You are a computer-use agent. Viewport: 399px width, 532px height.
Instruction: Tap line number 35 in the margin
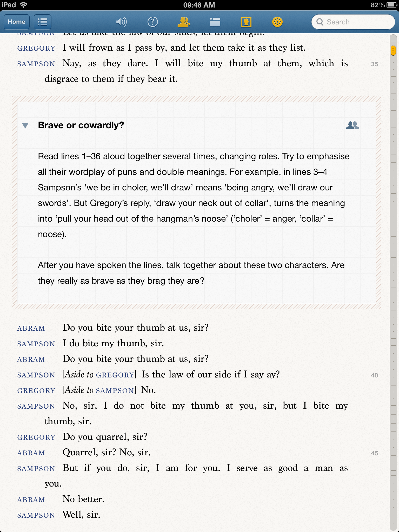[374, 64]
